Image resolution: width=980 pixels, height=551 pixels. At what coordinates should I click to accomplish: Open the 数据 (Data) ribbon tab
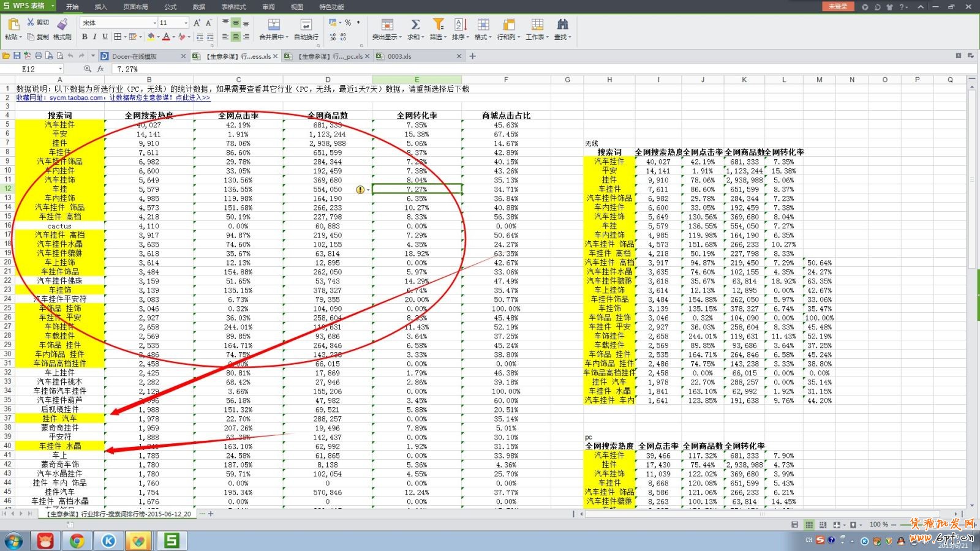click(199, 7)
